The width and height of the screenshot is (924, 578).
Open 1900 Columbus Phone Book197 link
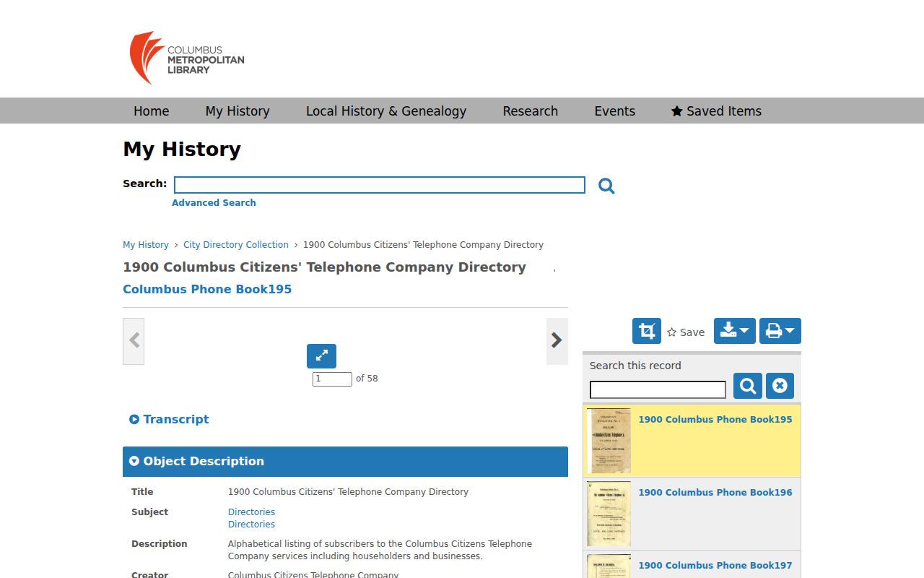715,566
